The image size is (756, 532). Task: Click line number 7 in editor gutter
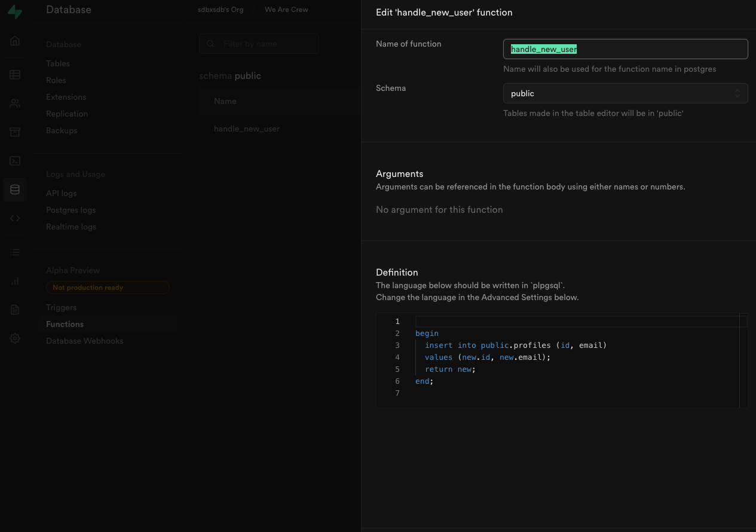coord(397,393)
